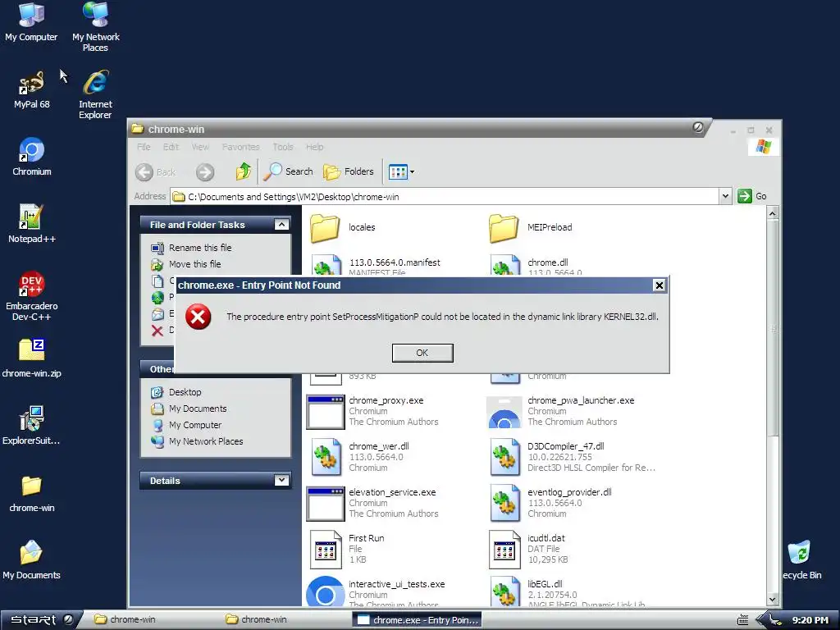Open the Start menu
This screenshot has height=630, width=840.
[42, 619]
